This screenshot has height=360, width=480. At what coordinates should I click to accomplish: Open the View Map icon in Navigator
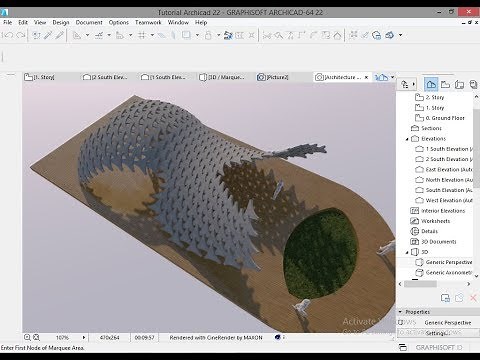(445, 84)
